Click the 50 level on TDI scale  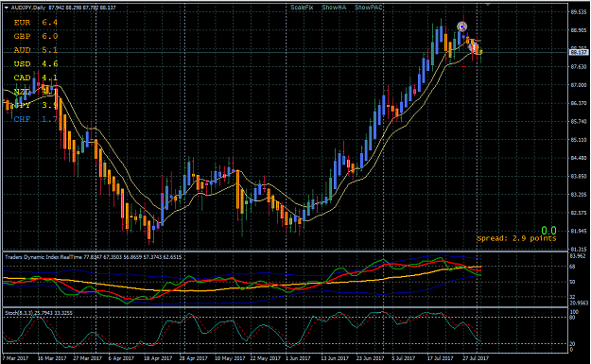point(572,282)
